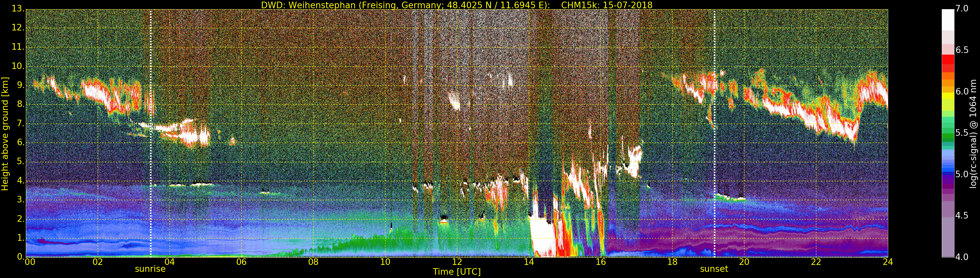Click the colorbar tick label '6.0'

(x=962, y=92)
